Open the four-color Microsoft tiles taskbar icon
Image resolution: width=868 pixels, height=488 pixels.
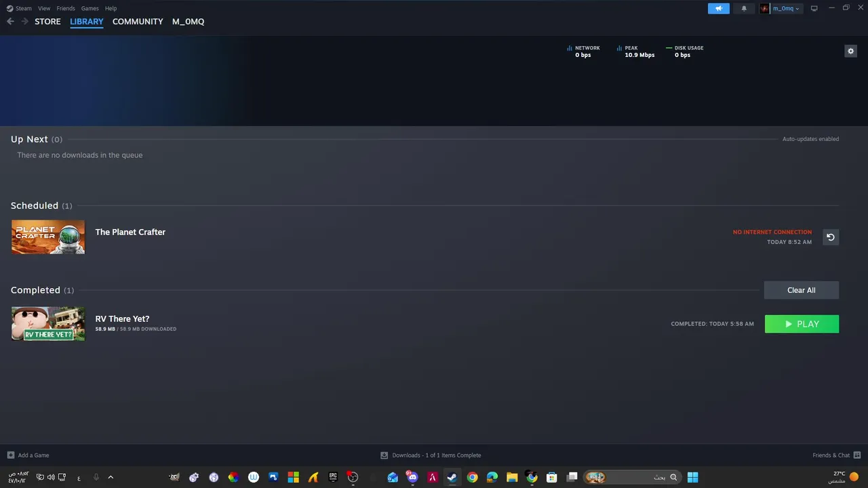point(293,477)
